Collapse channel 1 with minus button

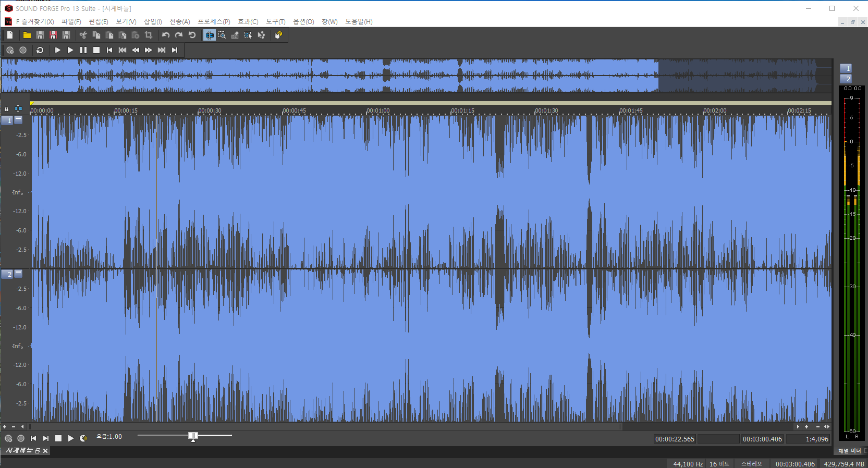pyautogui.click(x=18, y=119)
